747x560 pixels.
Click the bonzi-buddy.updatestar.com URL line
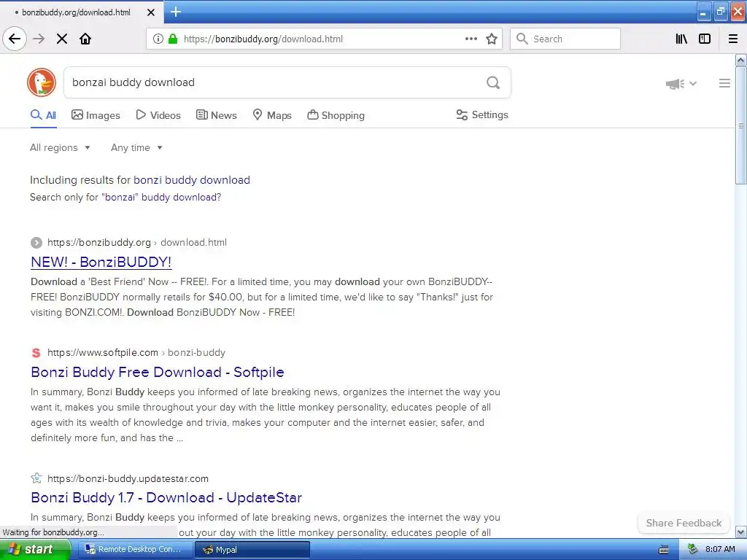128,478
